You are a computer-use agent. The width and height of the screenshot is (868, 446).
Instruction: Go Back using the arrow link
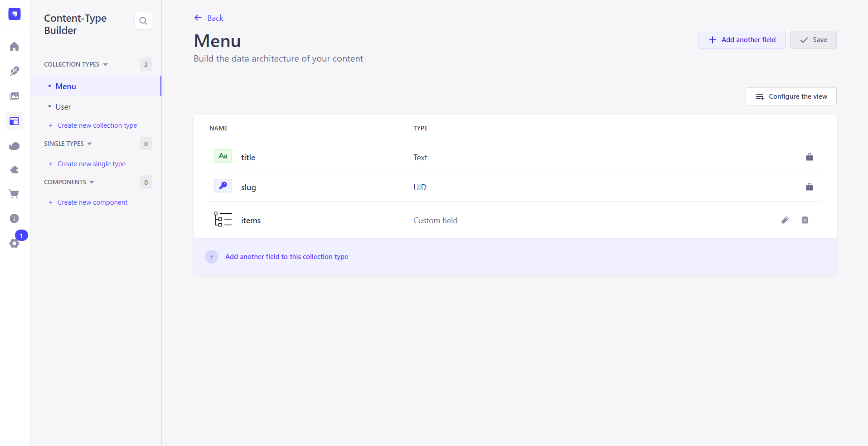point(209,18)
